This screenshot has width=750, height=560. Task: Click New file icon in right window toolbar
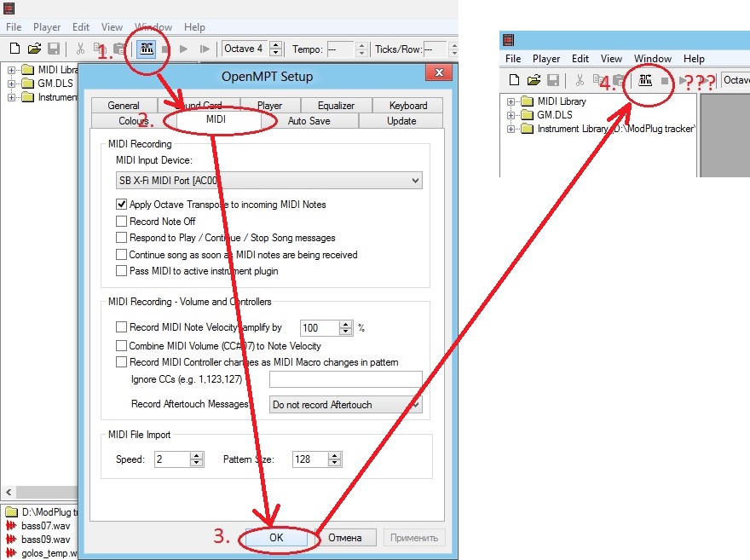click(514, 80)
